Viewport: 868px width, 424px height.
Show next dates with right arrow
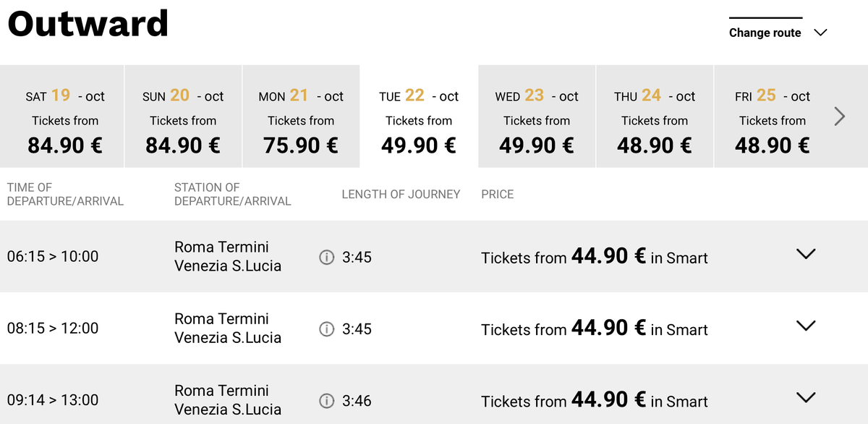click(840, 116)
